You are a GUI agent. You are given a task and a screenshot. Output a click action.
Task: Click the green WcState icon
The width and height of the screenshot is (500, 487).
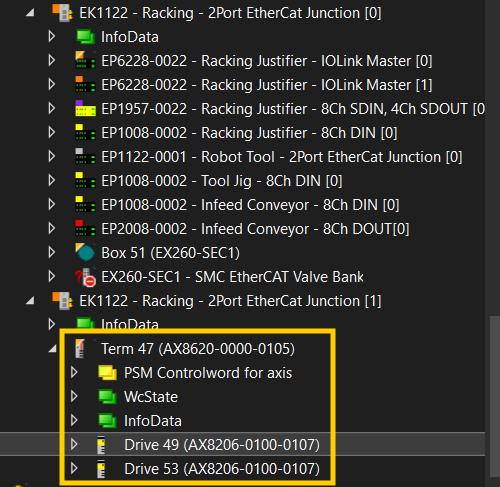107,397
